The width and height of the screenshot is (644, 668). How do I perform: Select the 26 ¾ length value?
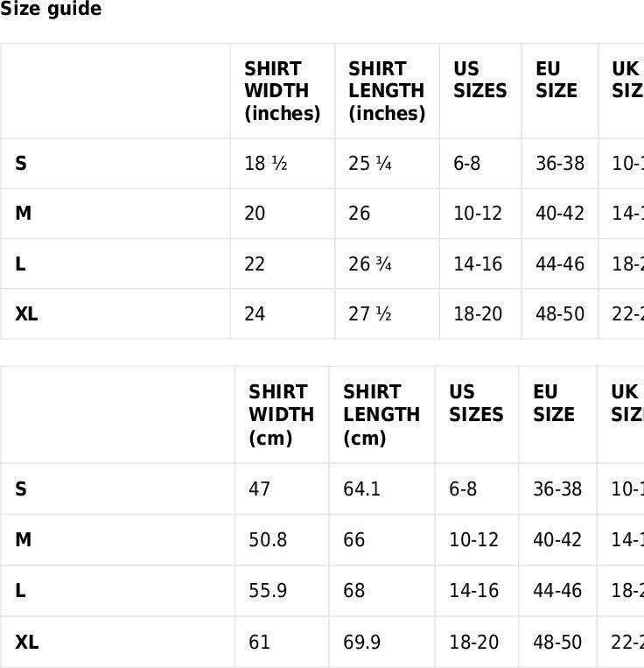[370, 264]
